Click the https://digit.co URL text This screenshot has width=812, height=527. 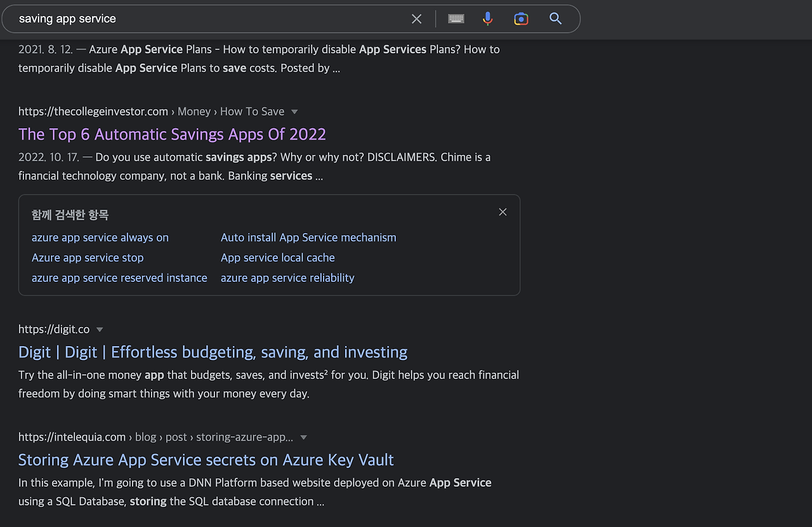coord(54,330)
